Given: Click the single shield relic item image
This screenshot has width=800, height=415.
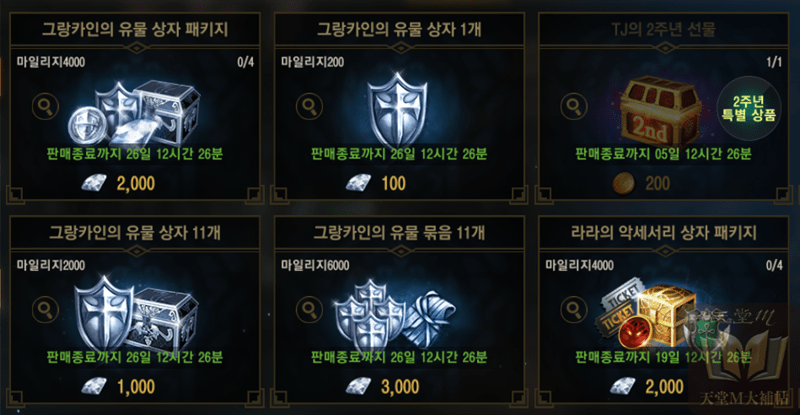Looking at the screenshot, I should tap(397, 110).
